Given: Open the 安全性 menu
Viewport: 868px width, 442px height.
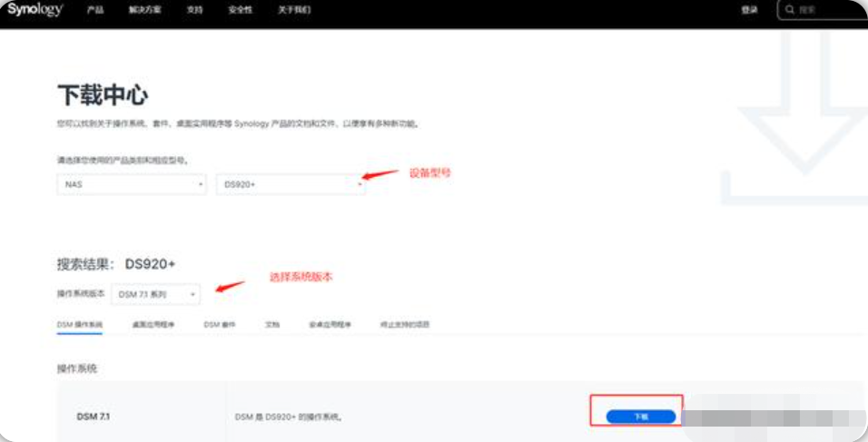Looking at the screenshot, I should tap(241, 10).
